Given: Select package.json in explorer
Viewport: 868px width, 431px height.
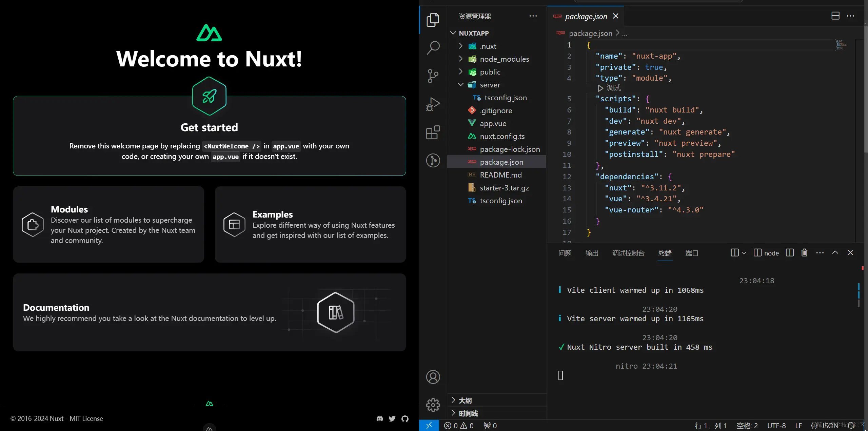Looking at the screenshot, I should click(497, 162).
